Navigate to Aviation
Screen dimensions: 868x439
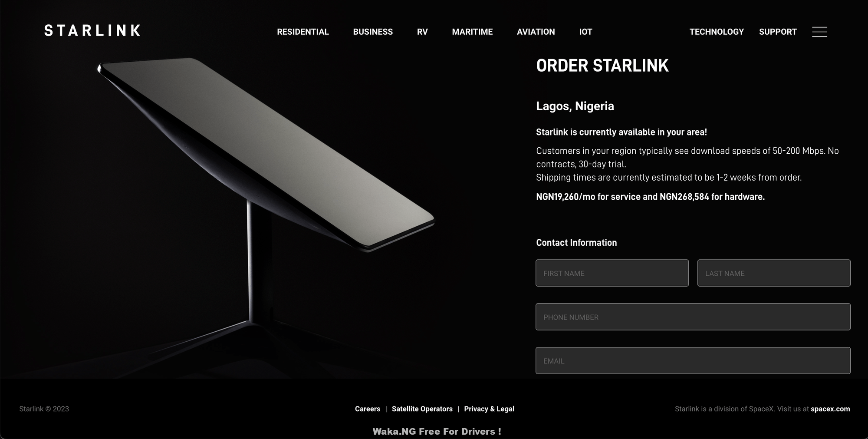click(536, 32)
